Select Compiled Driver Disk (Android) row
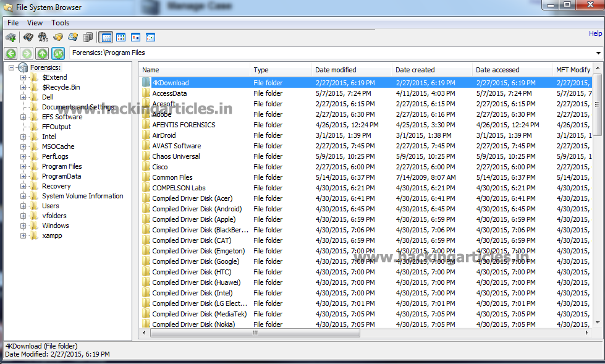This screenshot has height=364, width=605. (x=366, y=209)
